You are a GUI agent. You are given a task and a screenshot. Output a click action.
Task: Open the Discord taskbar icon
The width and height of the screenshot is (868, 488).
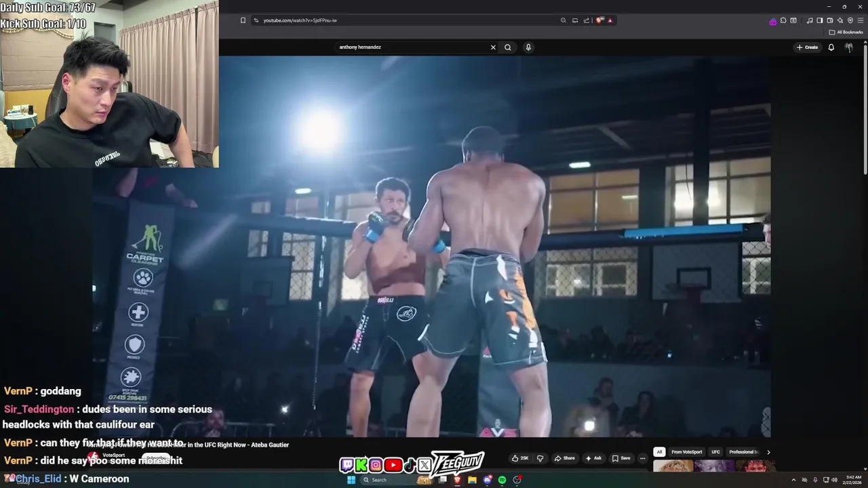(x=487, y=480)
